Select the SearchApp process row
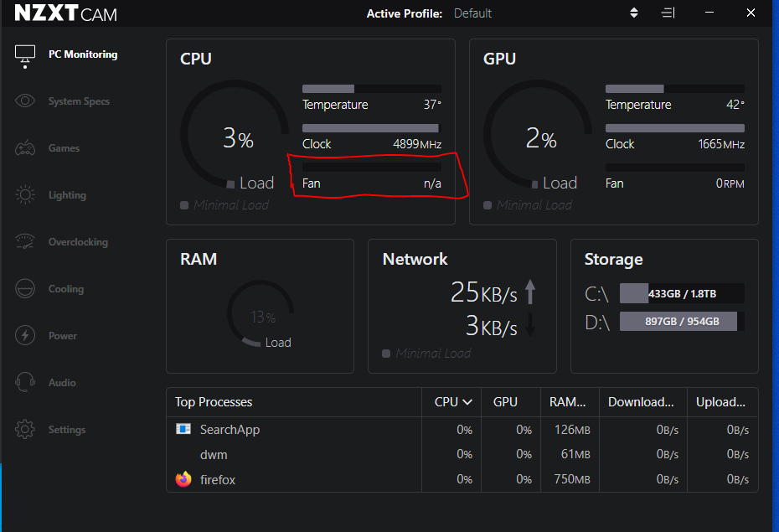Viewport: 779px width, 532px height. pyautogui.click(x=462, y=430)
